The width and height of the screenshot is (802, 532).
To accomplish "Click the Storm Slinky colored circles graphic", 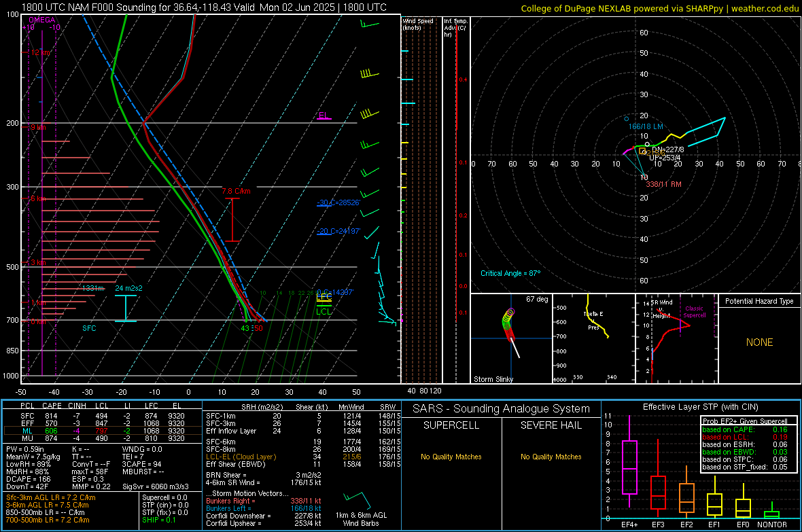I will pyautogui.click(x=508, y=324).
